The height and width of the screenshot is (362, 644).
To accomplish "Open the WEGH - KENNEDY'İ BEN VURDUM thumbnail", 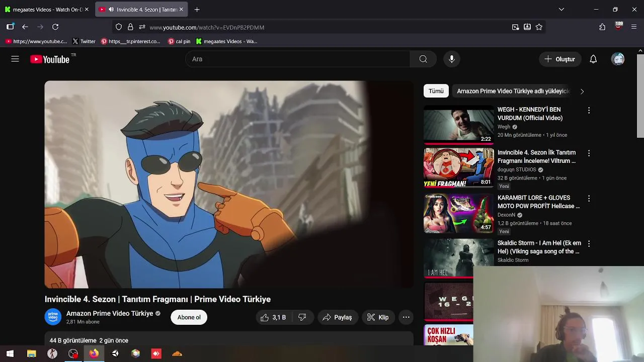I will (458, 125).
